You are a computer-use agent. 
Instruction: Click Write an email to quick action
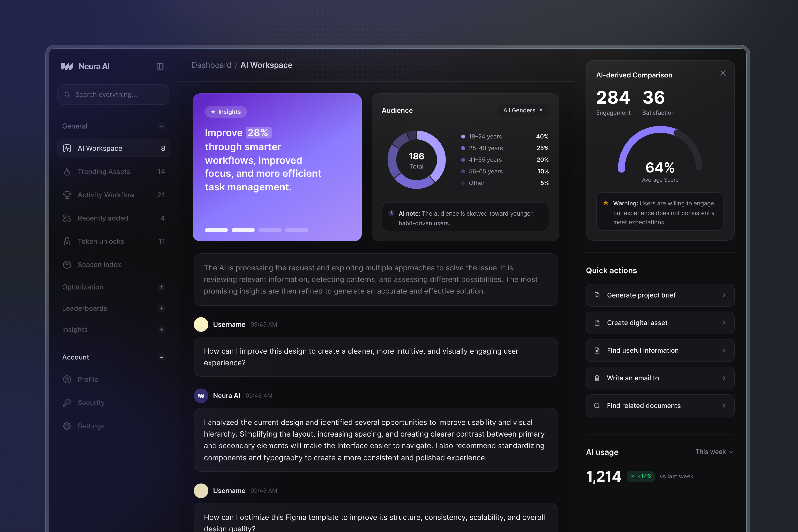pos(660,378)
